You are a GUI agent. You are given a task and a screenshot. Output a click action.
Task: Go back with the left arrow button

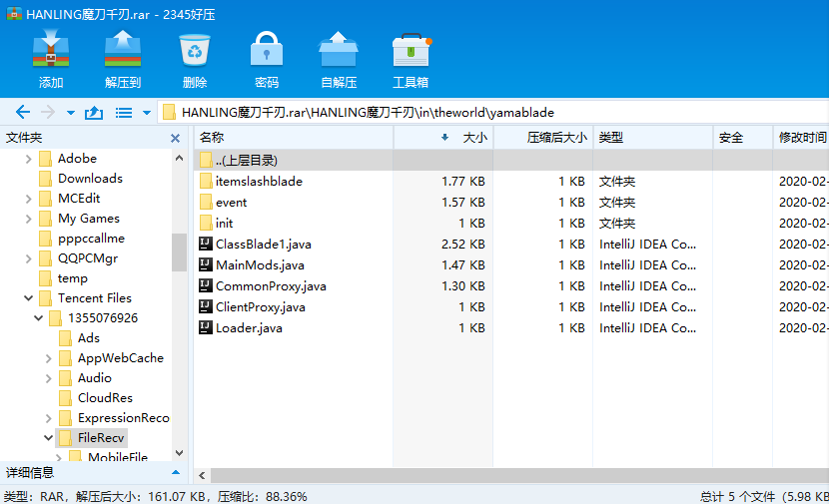[23, 112]
